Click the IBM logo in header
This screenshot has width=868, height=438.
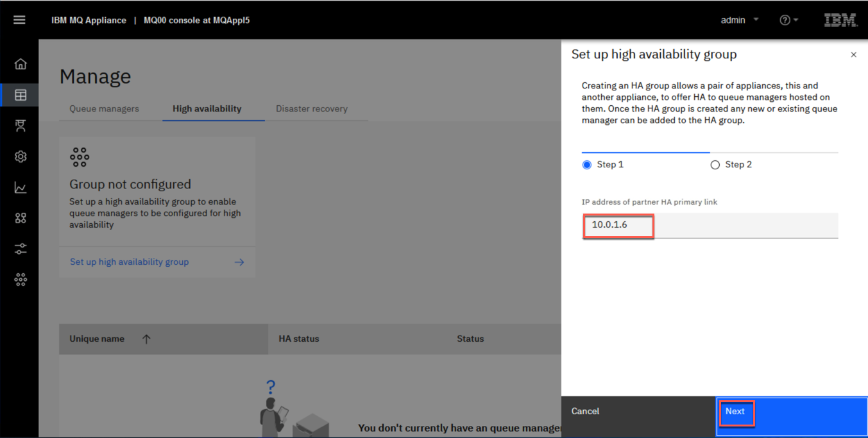point(840,21)
